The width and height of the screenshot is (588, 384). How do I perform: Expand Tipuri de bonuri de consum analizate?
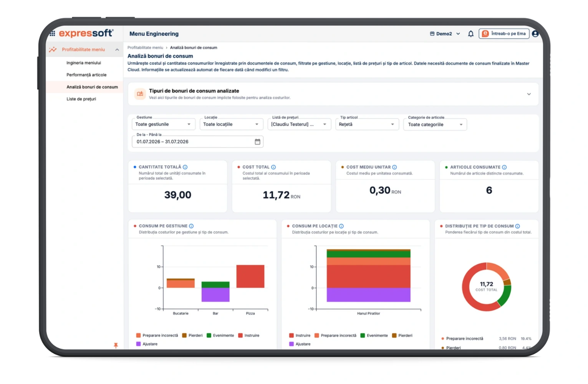529,94
